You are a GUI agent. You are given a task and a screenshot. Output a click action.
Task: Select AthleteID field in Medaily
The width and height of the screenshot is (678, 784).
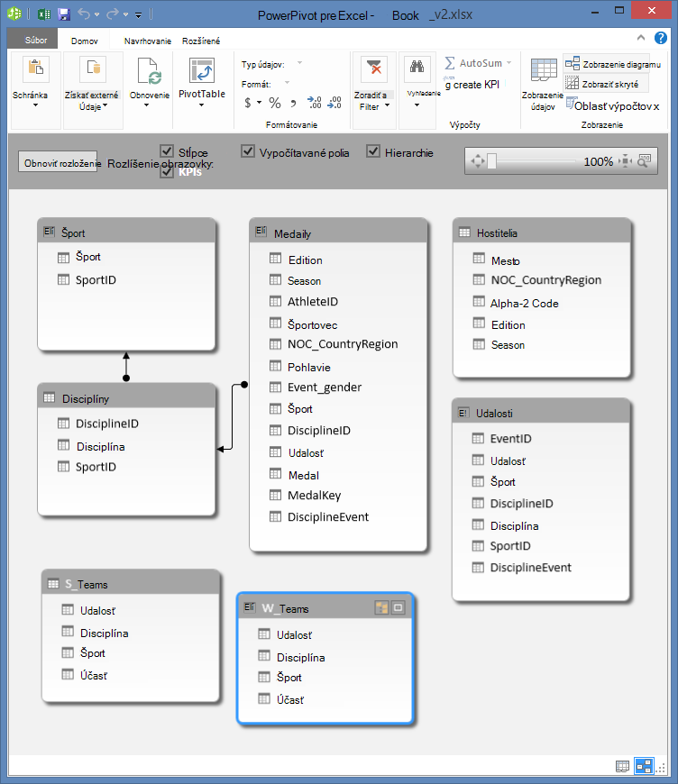click(313, 302)
